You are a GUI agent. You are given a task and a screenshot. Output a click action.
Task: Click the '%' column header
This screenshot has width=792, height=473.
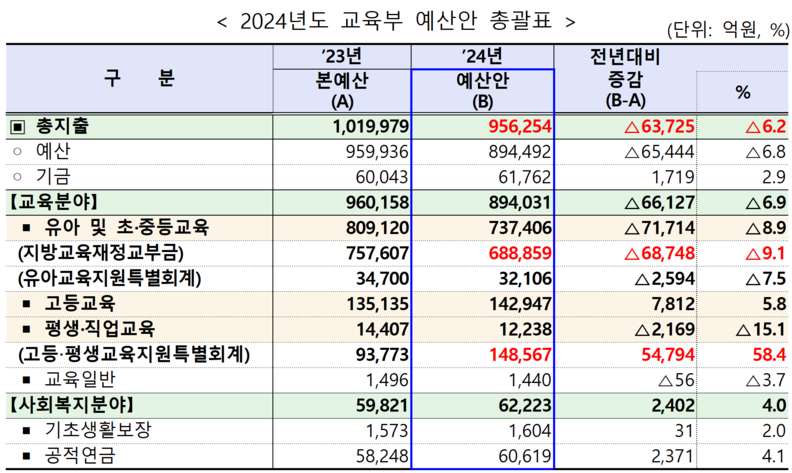click(x=742, y=92)
